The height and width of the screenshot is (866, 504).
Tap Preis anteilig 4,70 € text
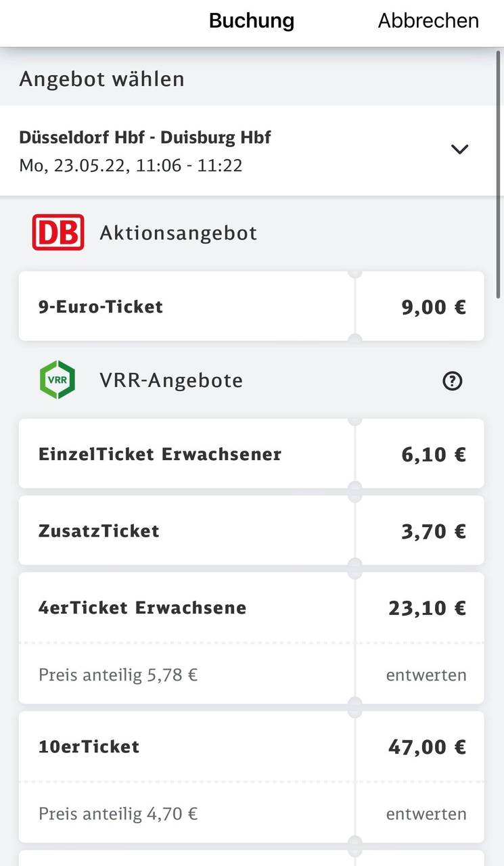[118, 813]
